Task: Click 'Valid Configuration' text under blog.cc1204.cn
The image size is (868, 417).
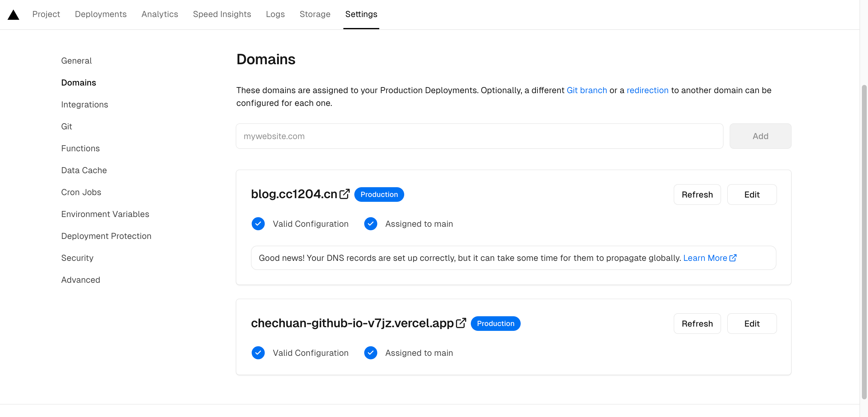Action: (310, 224)
